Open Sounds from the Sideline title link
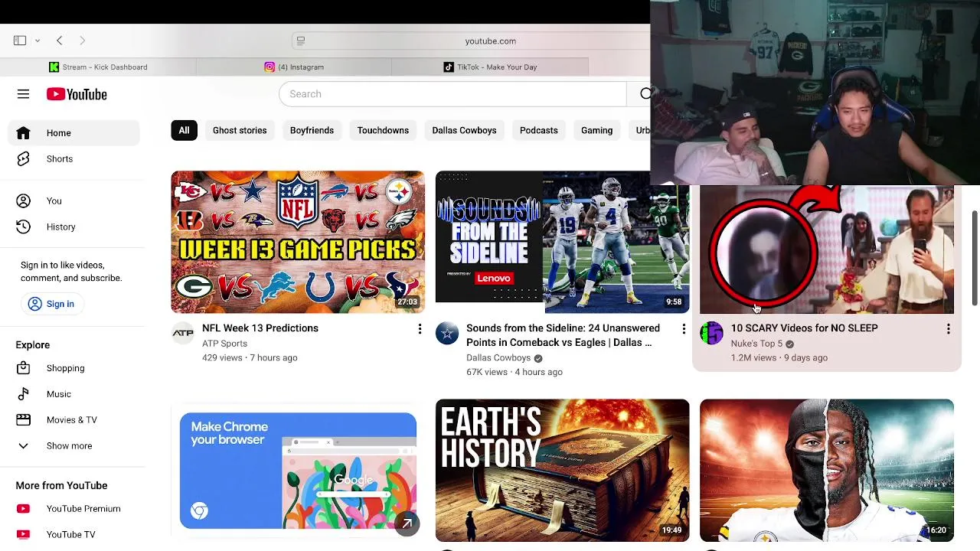 pos(563,335)
